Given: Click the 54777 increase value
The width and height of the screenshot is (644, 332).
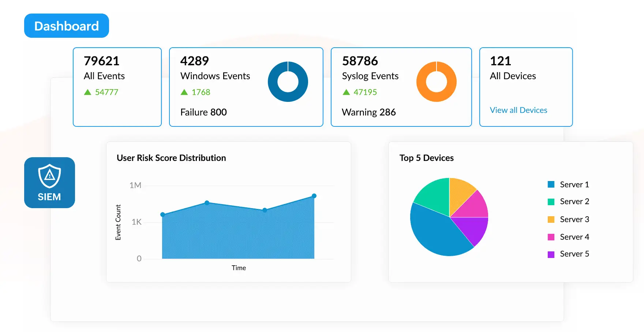Looking at the screenshot, I should point(106,92).
